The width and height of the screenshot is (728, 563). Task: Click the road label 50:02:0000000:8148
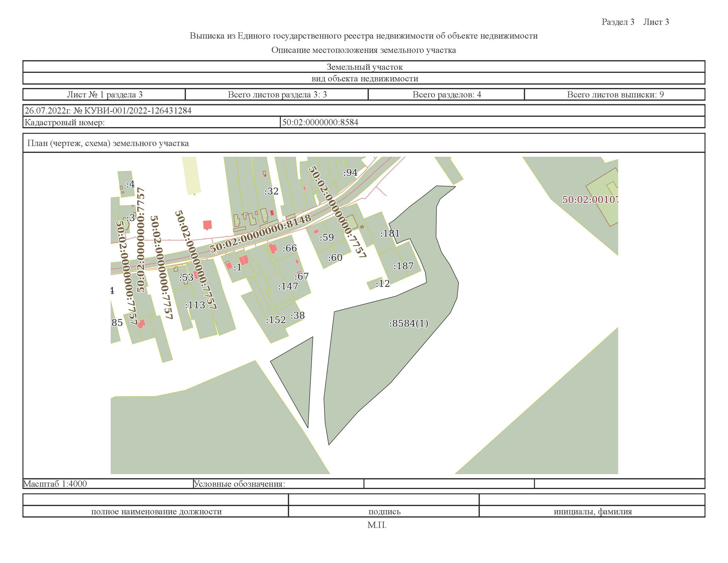(260, 234)
